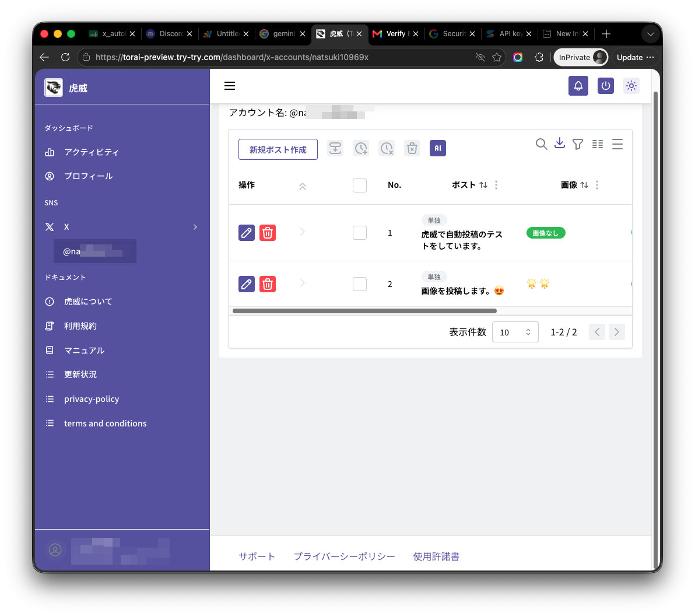Reload the page in browser
Screen dimensions: 695x616
coord(65,57)
